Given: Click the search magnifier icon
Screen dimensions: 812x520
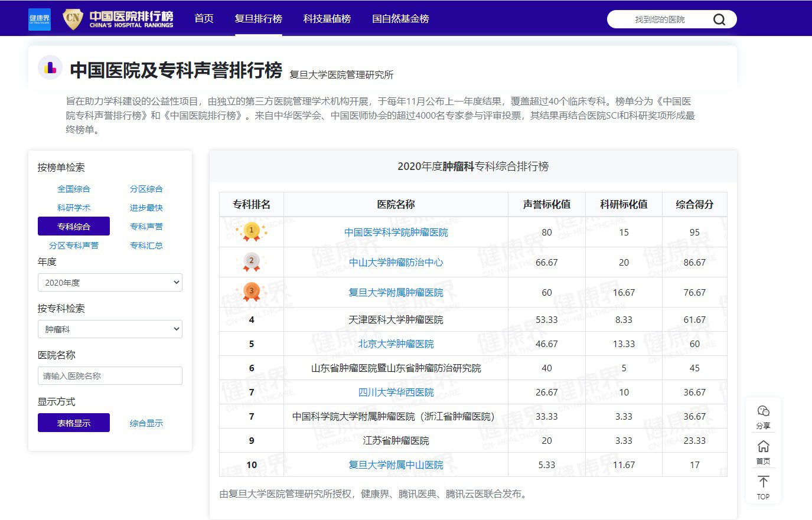Looking at the screenshot, I should pos(719,19).
